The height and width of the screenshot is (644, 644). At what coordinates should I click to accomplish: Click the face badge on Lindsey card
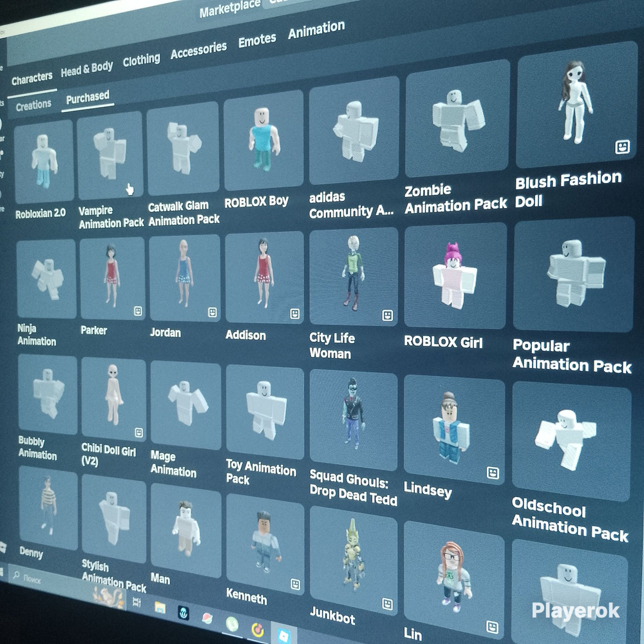493,473
